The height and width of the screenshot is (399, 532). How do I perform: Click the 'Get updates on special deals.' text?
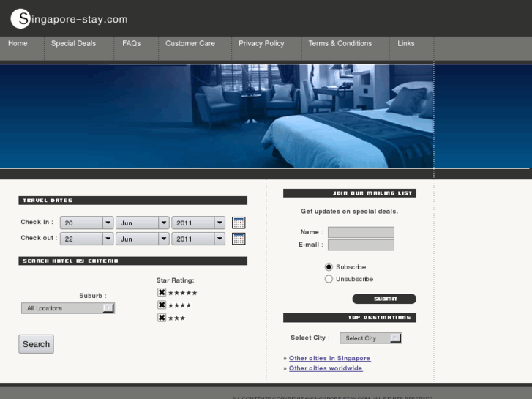(350, 212)
